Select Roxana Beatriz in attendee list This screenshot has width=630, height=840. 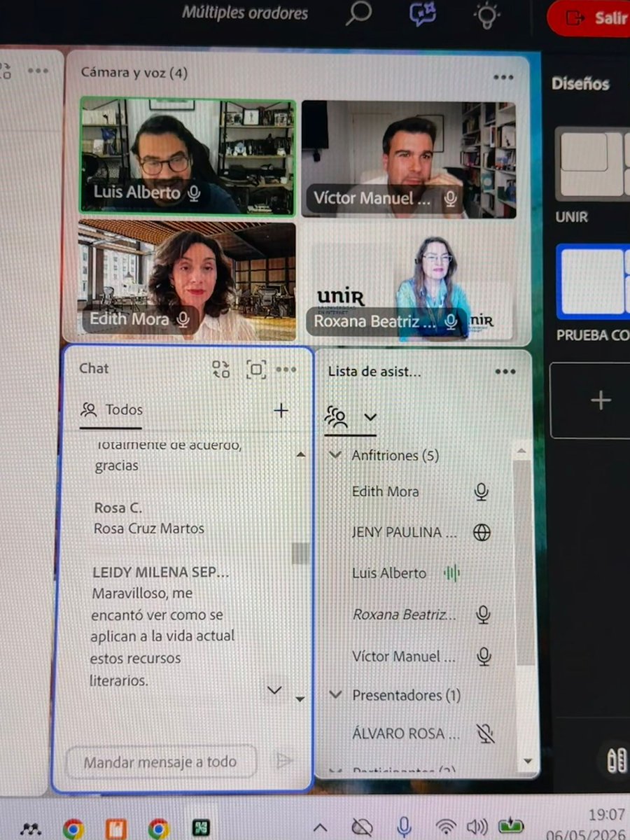404,615
